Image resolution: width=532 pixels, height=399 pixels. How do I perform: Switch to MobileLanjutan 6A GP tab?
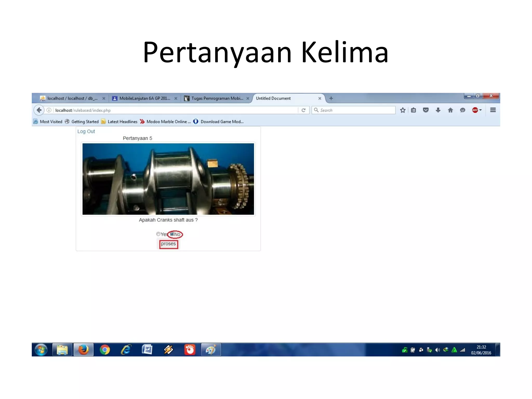click(144, 98)
